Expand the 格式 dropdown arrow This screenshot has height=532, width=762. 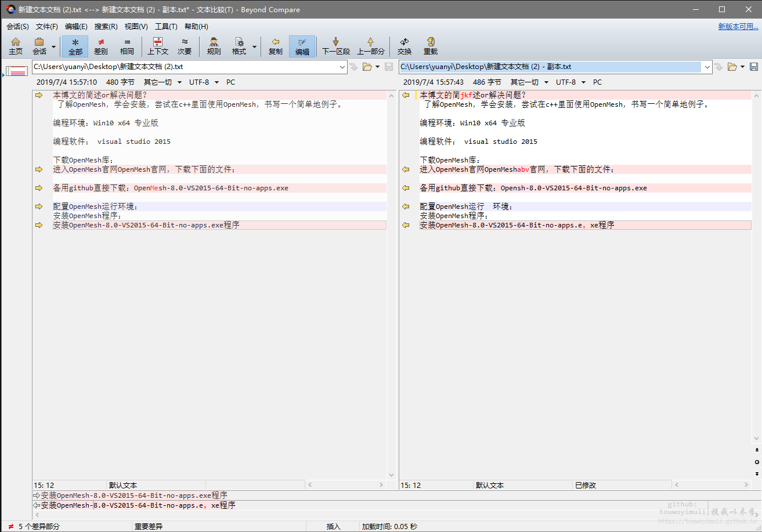pyautogui.click(x=254, y=46)
